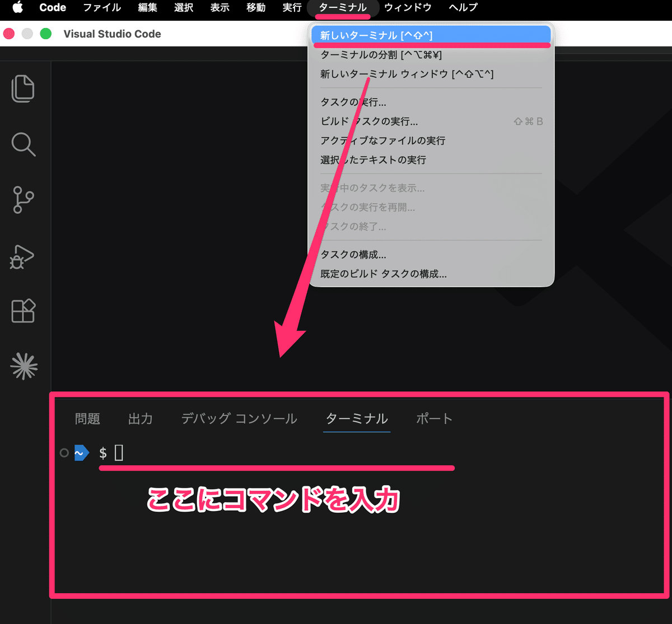
Task: Open the Extensions view icon
Action: (x=24, y=311)
